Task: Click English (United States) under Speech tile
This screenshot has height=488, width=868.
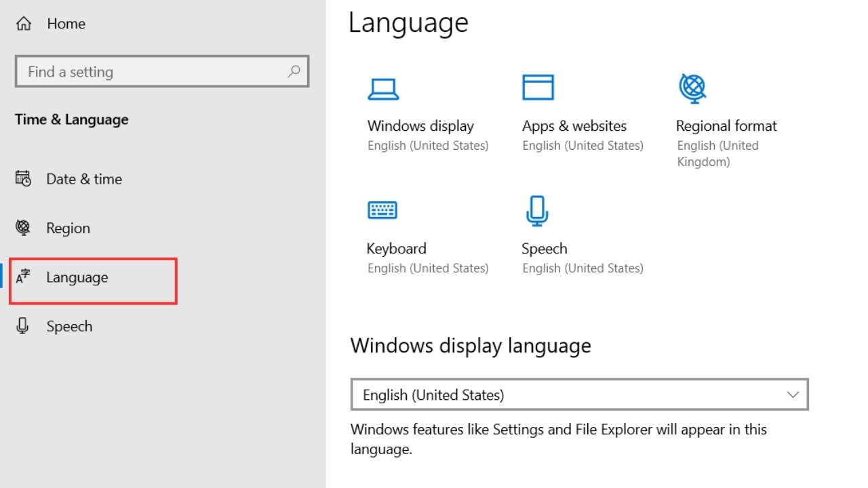Action: point(583,268)
